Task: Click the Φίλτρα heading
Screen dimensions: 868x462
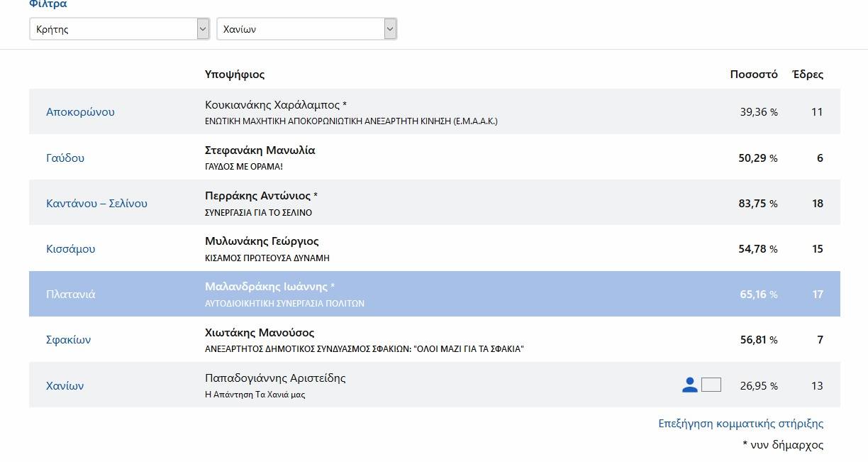Action: (x=48, y=4)
